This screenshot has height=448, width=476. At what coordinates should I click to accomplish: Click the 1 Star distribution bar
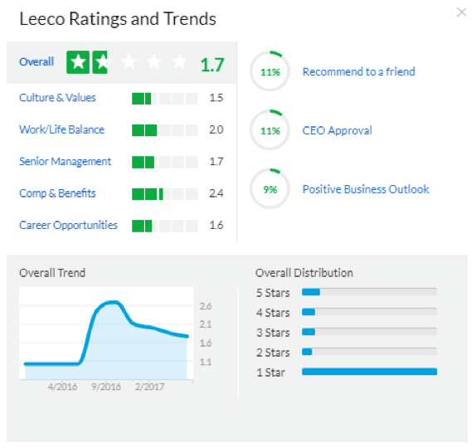point(370,372)
